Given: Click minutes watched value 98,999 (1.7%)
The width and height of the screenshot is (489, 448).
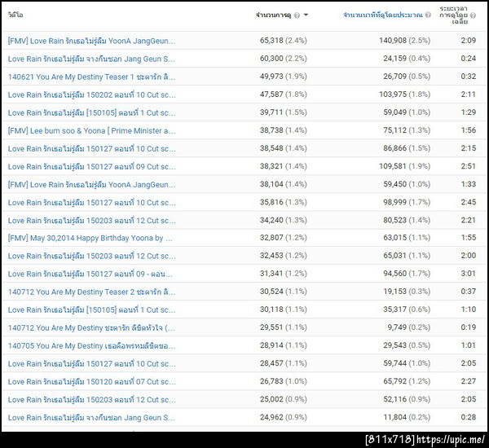Looking at the screenshot, I should click(407, 202).
